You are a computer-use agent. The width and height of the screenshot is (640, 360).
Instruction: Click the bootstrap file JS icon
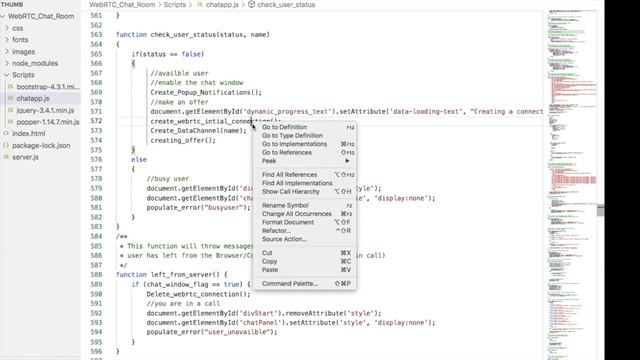[x=11, y=87]
